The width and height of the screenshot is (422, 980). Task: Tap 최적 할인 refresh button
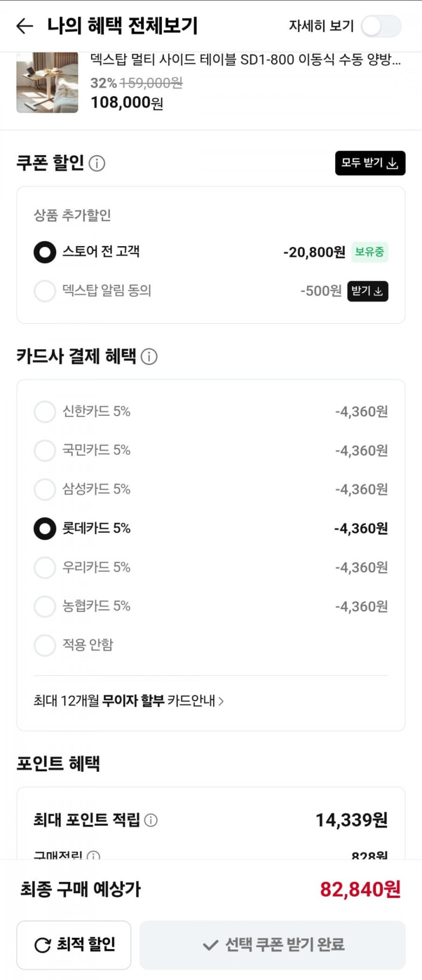coord(74,944)
